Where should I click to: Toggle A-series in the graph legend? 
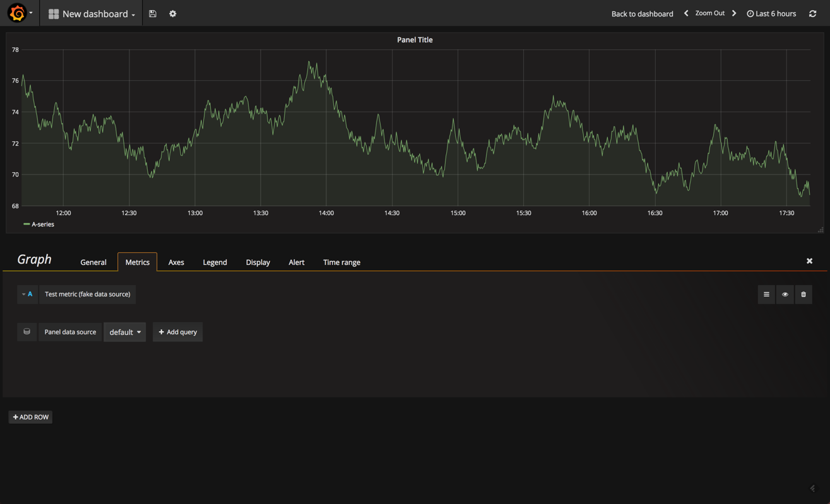[x=42, y=225]
